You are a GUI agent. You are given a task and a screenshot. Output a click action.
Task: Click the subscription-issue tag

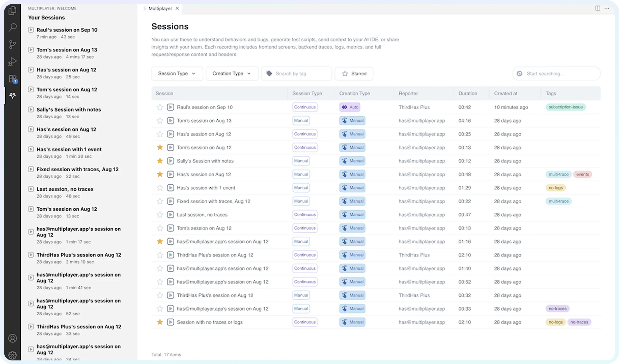coord(566,107)
